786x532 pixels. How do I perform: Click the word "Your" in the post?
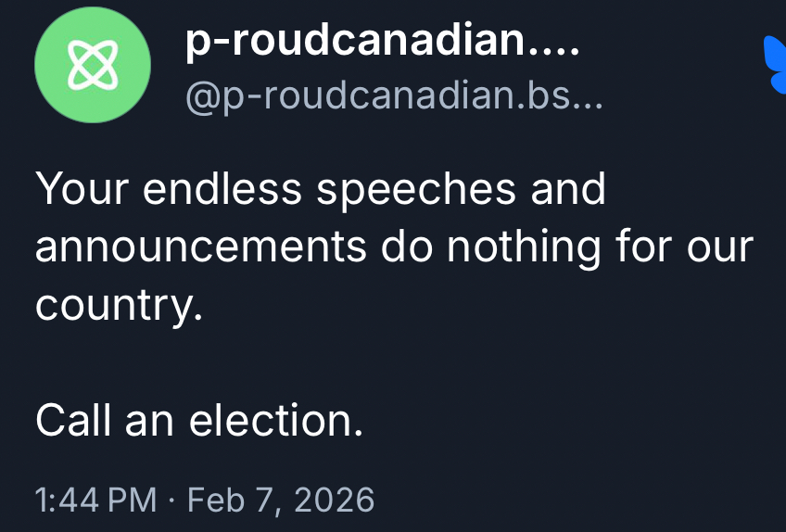(x=75, y=189)
